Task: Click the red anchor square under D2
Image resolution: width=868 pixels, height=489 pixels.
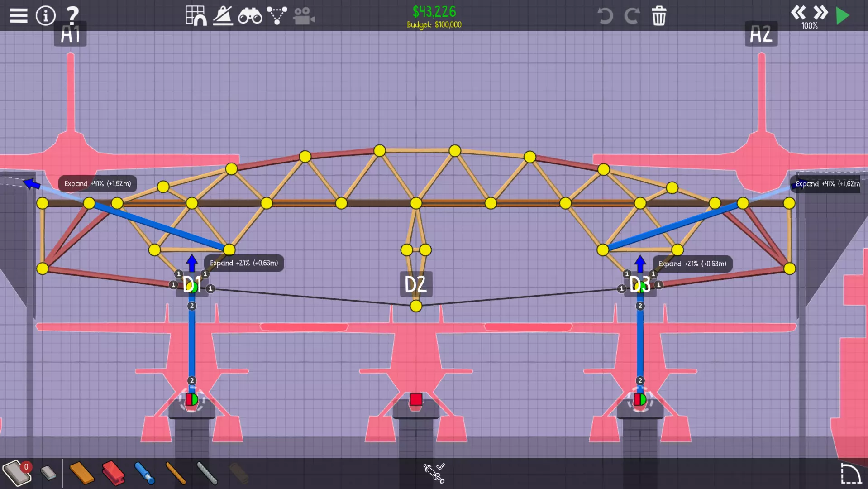Action: (x=416, y=399)
